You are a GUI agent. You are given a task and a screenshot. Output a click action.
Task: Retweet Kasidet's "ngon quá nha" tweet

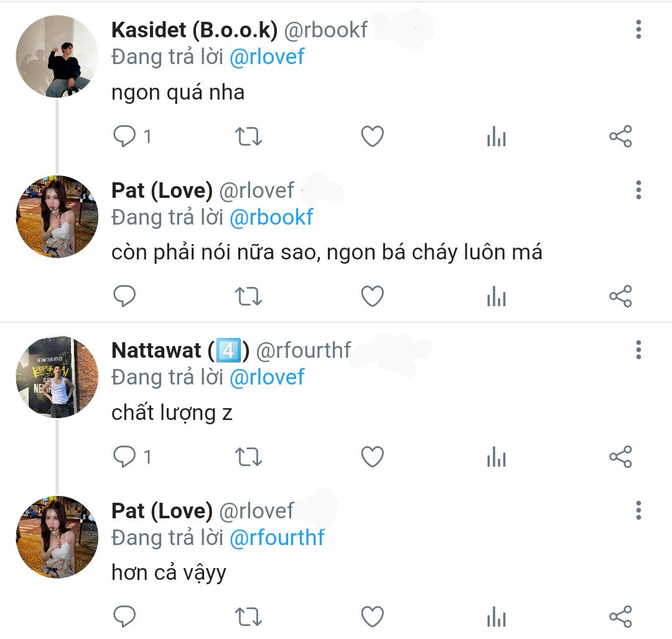[249, 136]
